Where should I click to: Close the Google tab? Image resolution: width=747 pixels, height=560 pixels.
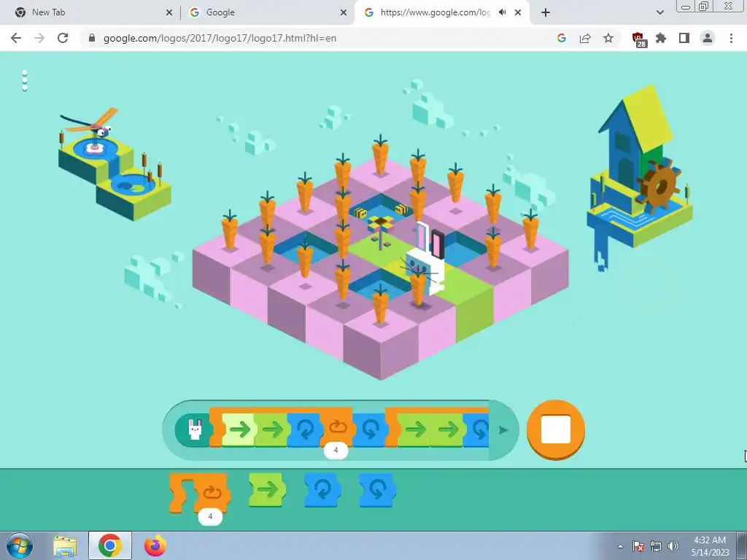344,12
